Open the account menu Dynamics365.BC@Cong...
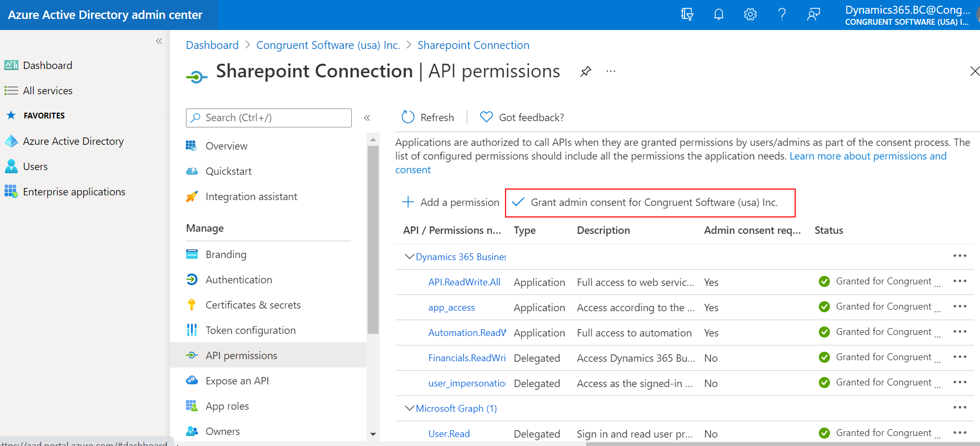The height and width of the screenshot is (446, 980). coord(908,15)
